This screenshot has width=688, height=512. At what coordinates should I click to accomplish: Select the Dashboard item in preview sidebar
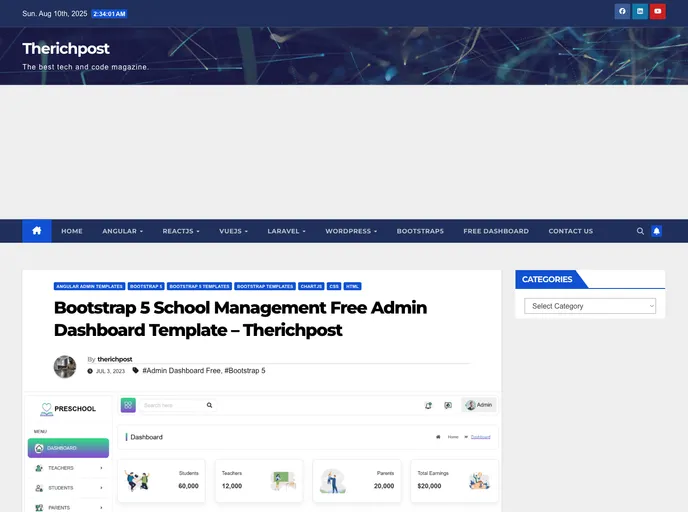68,448
